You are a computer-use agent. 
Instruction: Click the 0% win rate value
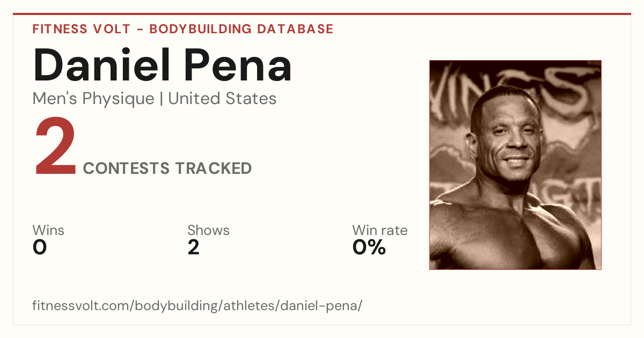369,247
